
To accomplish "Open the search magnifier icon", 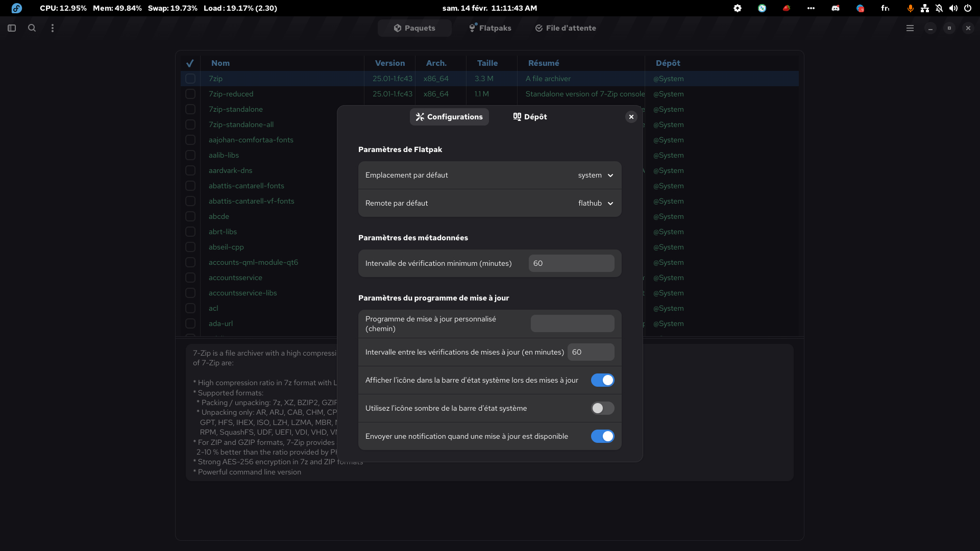I will click(32, 28).
